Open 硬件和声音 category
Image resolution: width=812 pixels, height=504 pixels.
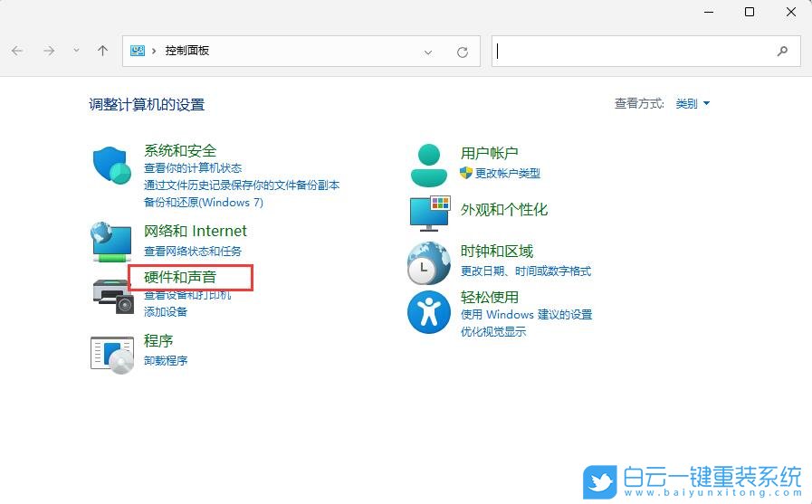pyautogui.click(x=180, y=278)
